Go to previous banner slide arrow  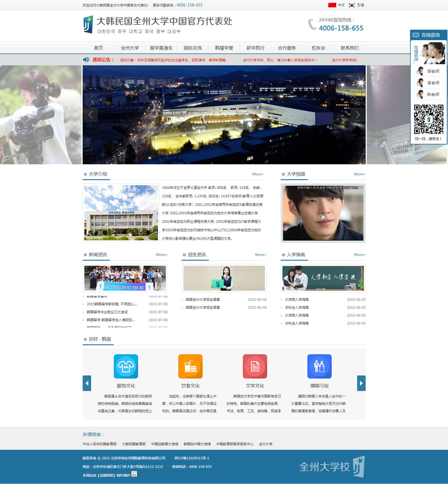91,115
